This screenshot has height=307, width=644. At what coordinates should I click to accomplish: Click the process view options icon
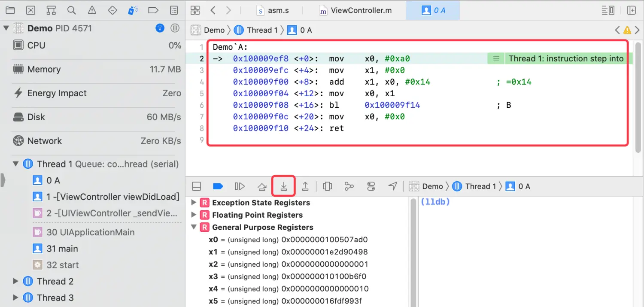175,28
